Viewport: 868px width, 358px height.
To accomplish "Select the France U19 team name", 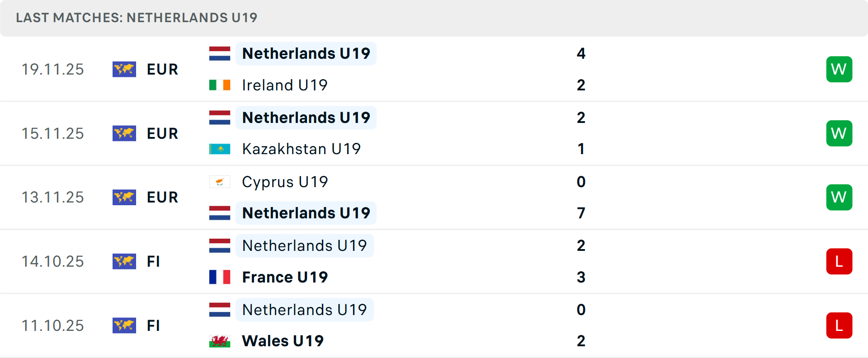I will [285, 277].
